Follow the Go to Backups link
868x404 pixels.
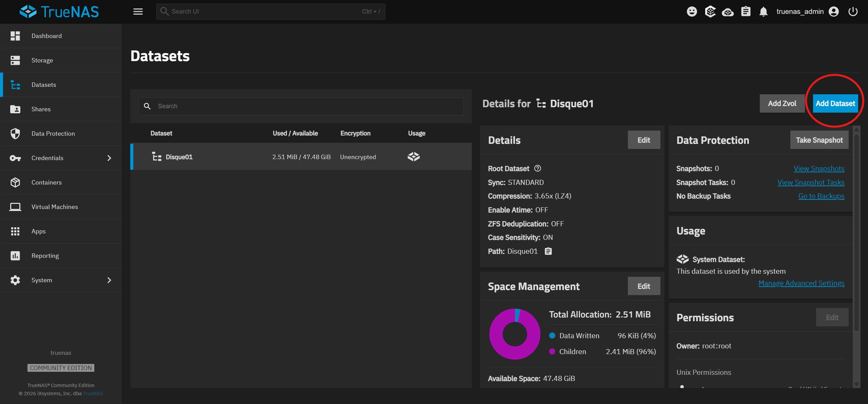pyautogui.click(x=821, y=196)
